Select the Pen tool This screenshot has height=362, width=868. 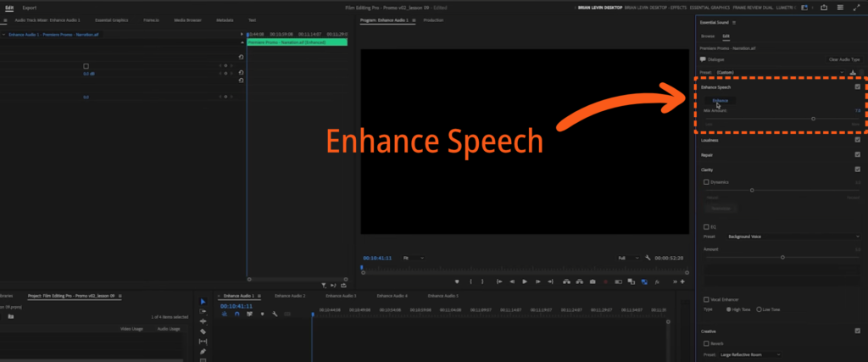[x=203, y=352]
